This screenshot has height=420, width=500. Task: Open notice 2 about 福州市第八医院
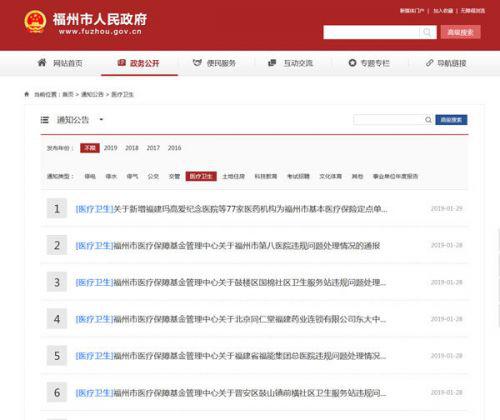point(247,246)
